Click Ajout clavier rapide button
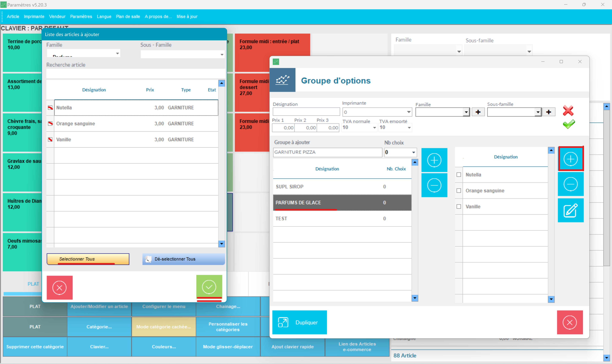The height and width of the screenshot is (364, 612). (292, 347)
